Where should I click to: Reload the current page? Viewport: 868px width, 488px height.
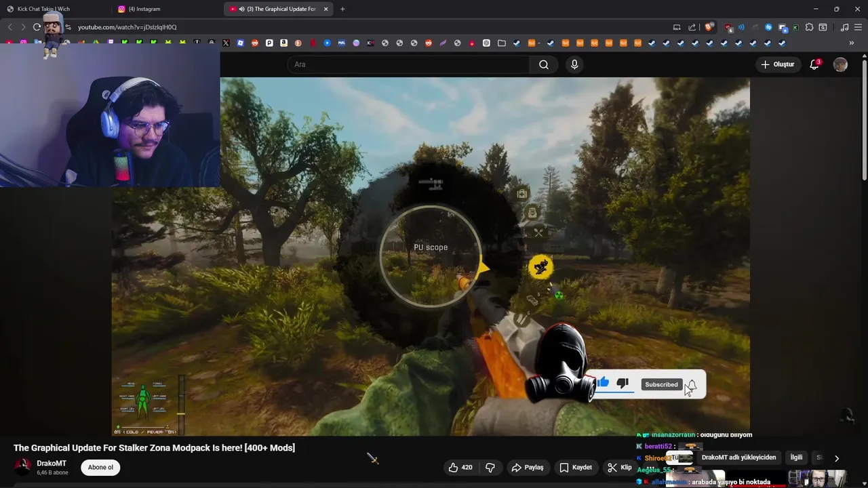[37, 27]
